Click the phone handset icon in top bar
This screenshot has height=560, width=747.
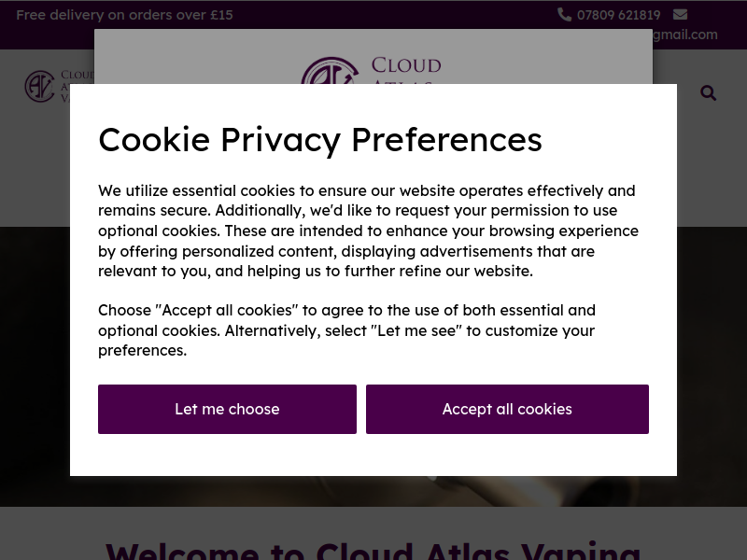coord(564,15)
